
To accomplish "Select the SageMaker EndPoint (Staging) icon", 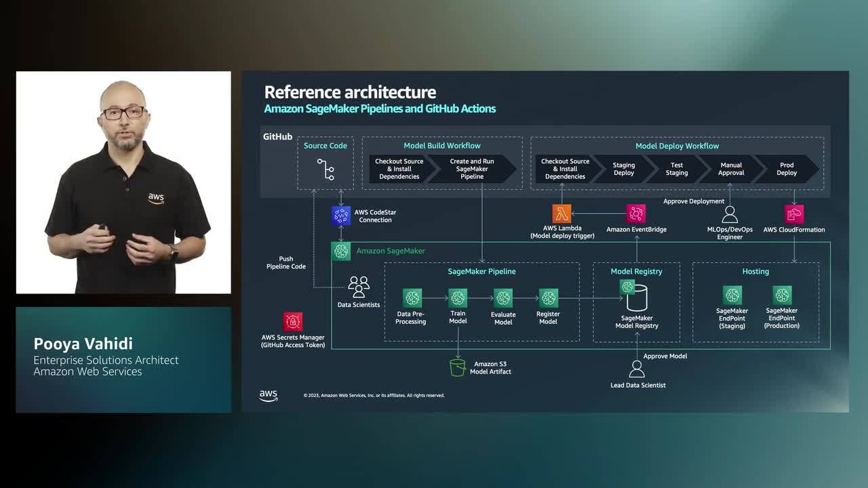I will tap(732, 295).
